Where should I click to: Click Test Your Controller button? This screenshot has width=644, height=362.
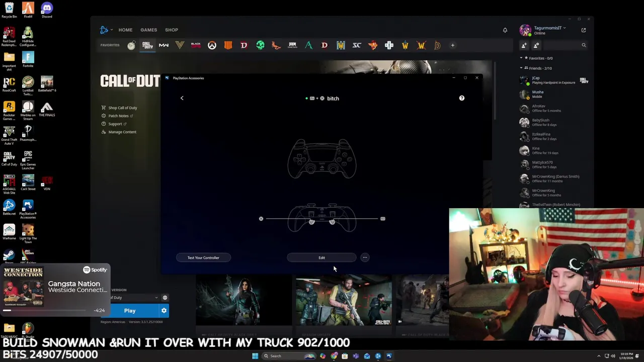pyautogui.click(x=203, y=257)
